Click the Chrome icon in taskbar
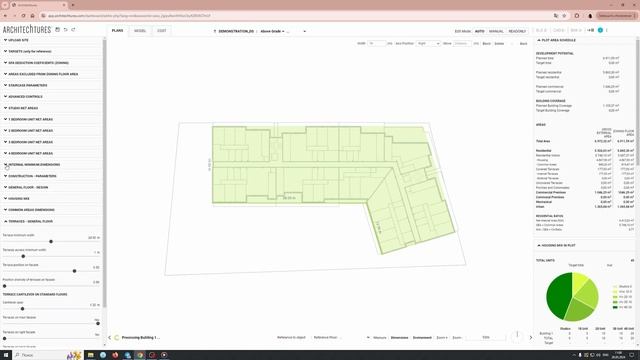This screenshot has width=640, height=360. click(140, 355)
